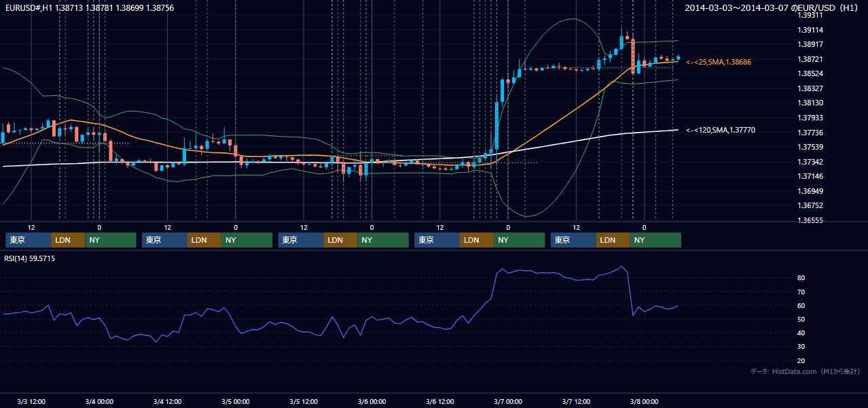This screenshot has height=408, width=868.
Task: Click price axis value 1.38327
Action: coord(810,88)
